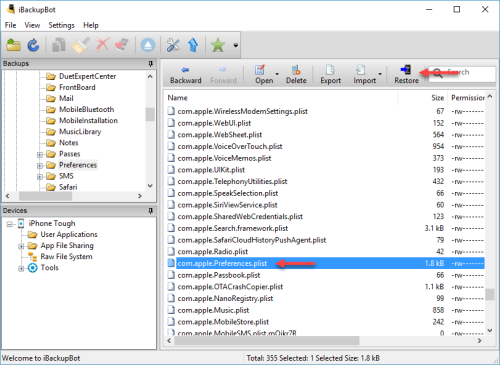Select com.apple.Passbook.plist file

219,275
